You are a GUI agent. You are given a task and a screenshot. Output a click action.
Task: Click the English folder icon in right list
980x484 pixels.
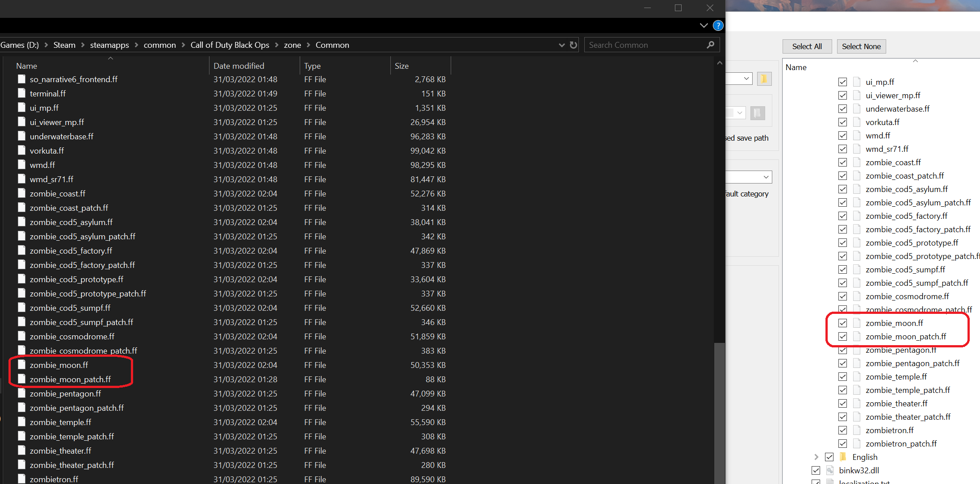click(x=843, y=457)
